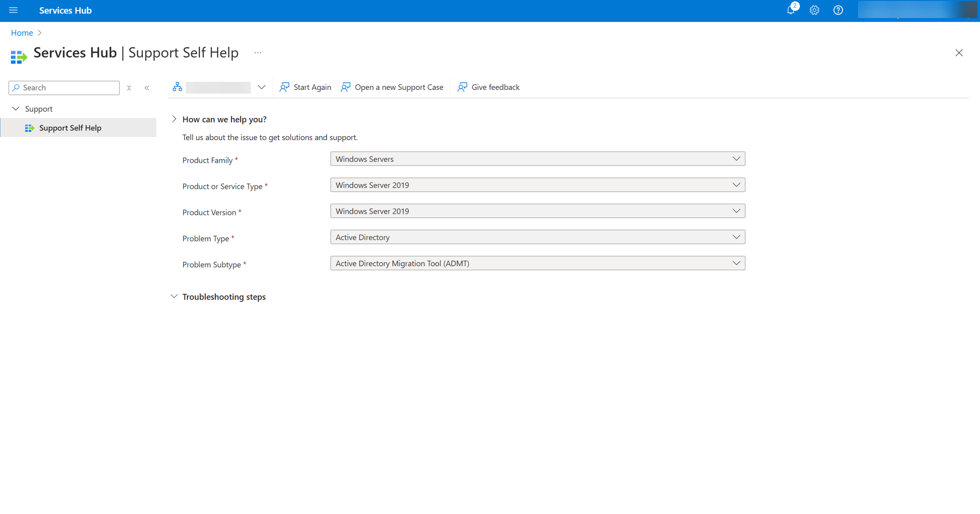Click the collapse arrow in search bar
This screenshot has height=514, width=980.
(x=148, y=88)
